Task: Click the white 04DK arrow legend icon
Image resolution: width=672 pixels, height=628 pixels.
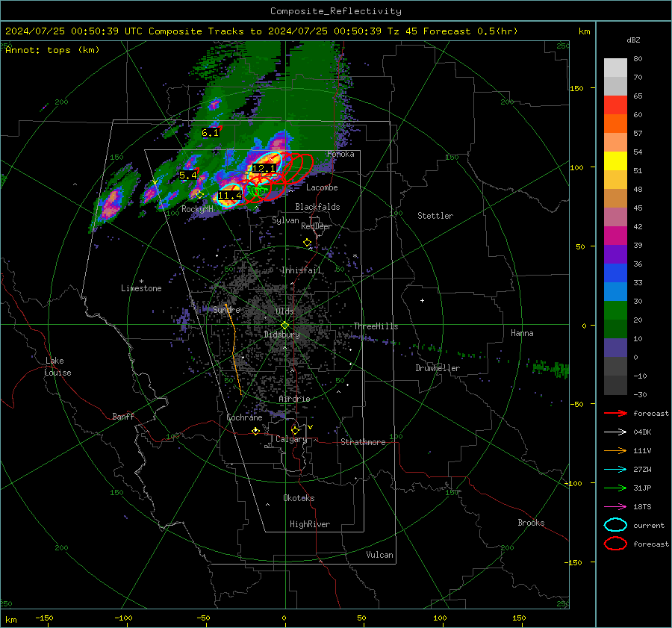Action: pos(615,432)
